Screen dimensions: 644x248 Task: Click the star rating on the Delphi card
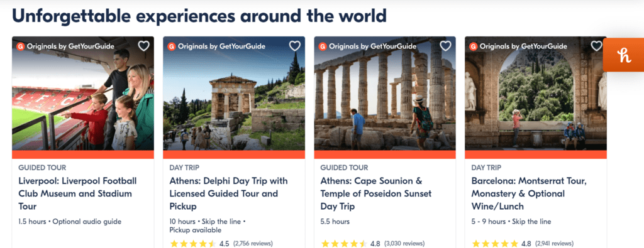tap(192, 244)
